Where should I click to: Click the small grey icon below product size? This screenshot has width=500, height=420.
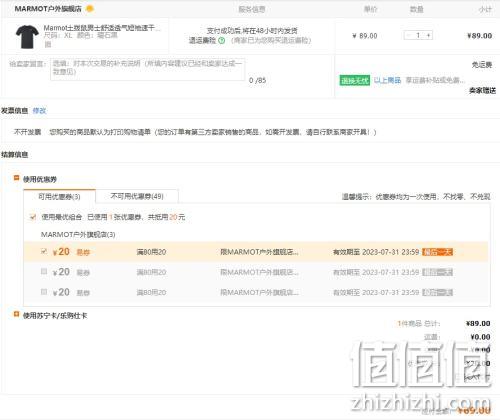(48, 44)
